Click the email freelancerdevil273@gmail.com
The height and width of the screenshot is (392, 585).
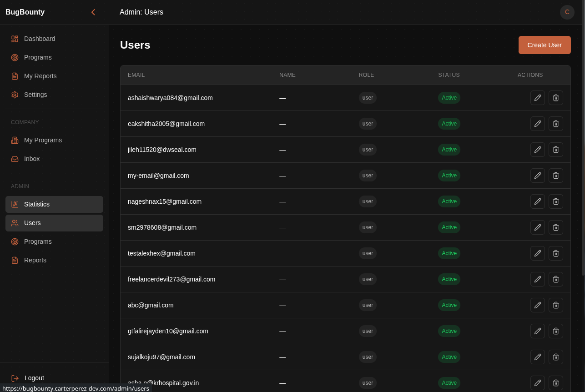171,279
